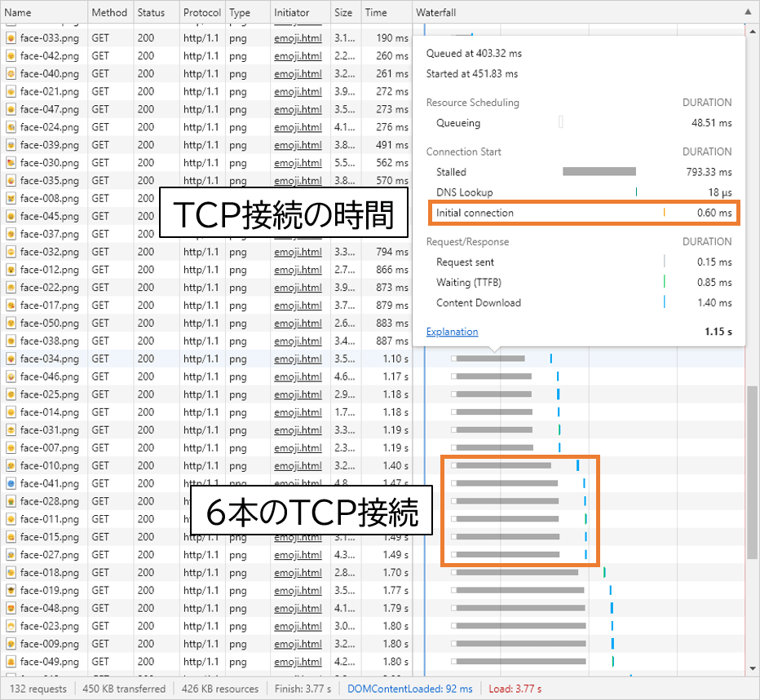This screenshot has height=700, width=760.
Task: Click the Stalled 793.33 ms timing bar
Action: [x=599, y=171]
